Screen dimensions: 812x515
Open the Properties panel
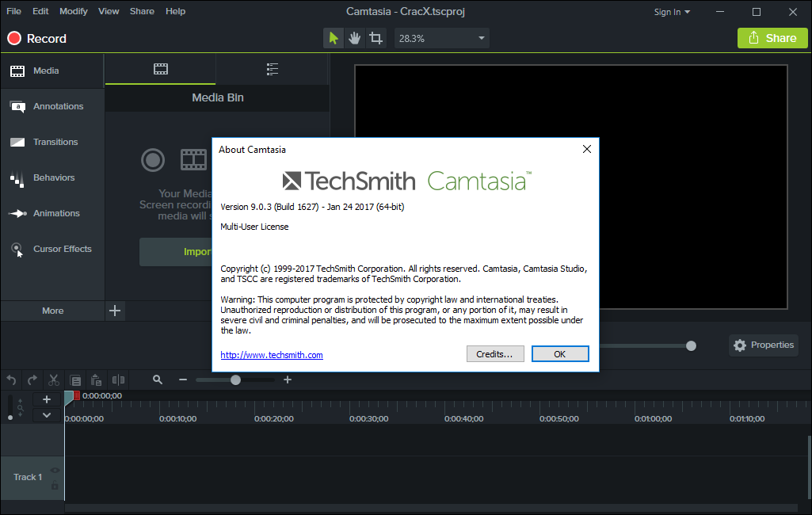tap(764, 345)
